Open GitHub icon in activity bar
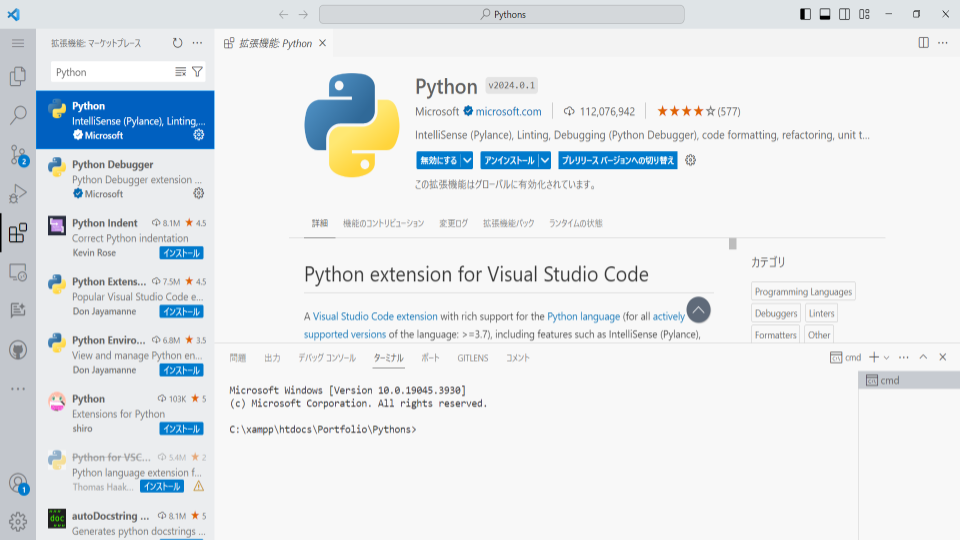The image size is (960, 540). tap(18, 350)
